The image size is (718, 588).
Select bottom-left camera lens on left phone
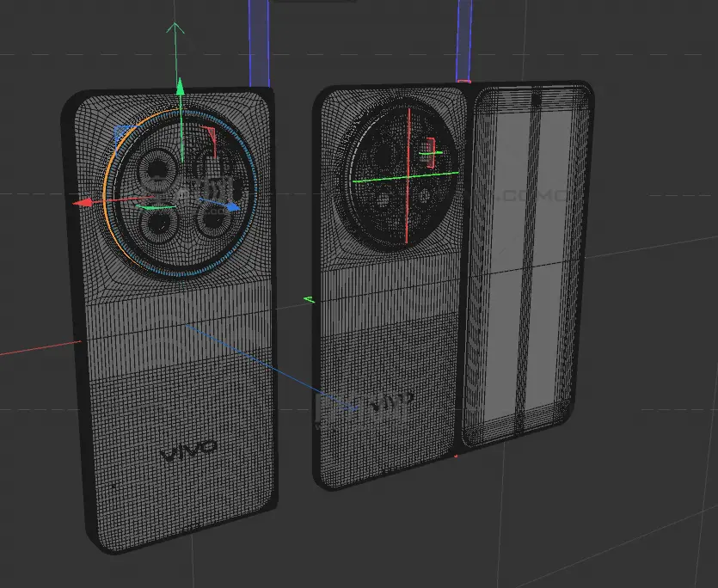point(158,224)
